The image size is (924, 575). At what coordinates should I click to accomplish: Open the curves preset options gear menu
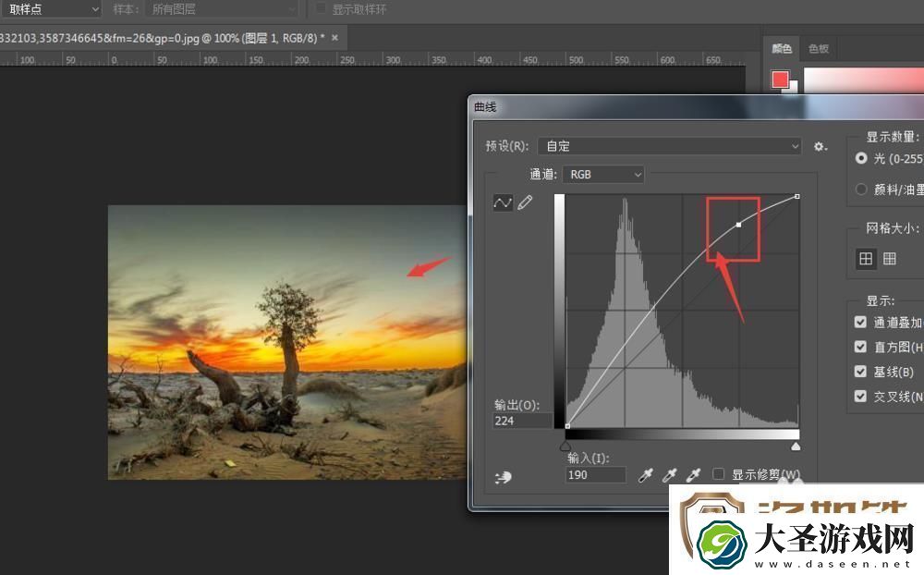[820, 146]
